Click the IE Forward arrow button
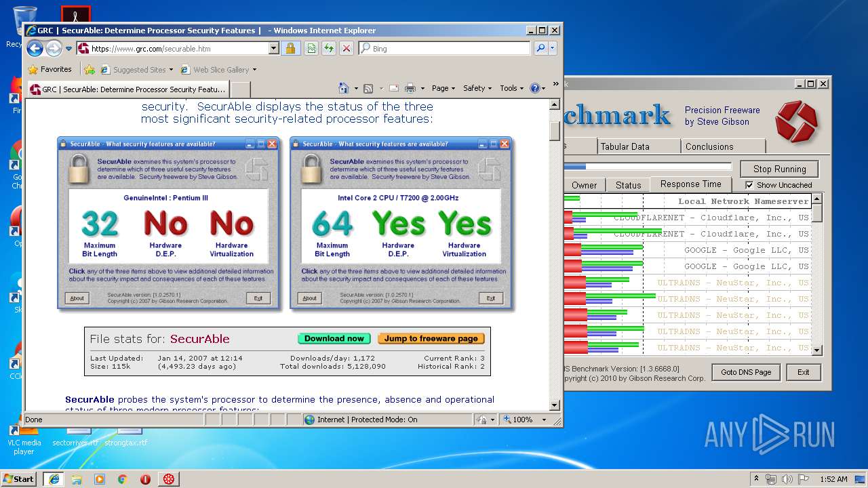 (x=54, y=48)
